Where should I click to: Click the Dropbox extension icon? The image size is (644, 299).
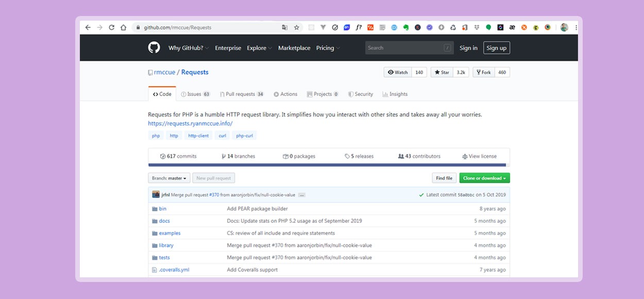tap(477, 27)
